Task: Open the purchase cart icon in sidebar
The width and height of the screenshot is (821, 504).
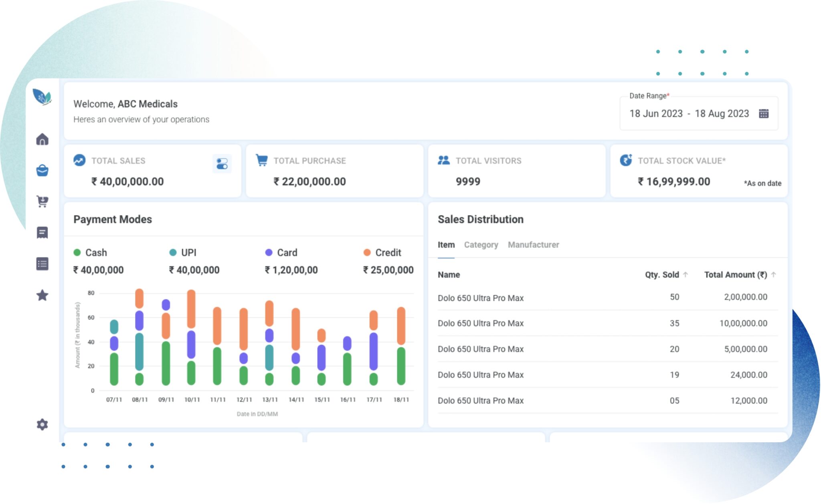Action: (x=42, y=202)
